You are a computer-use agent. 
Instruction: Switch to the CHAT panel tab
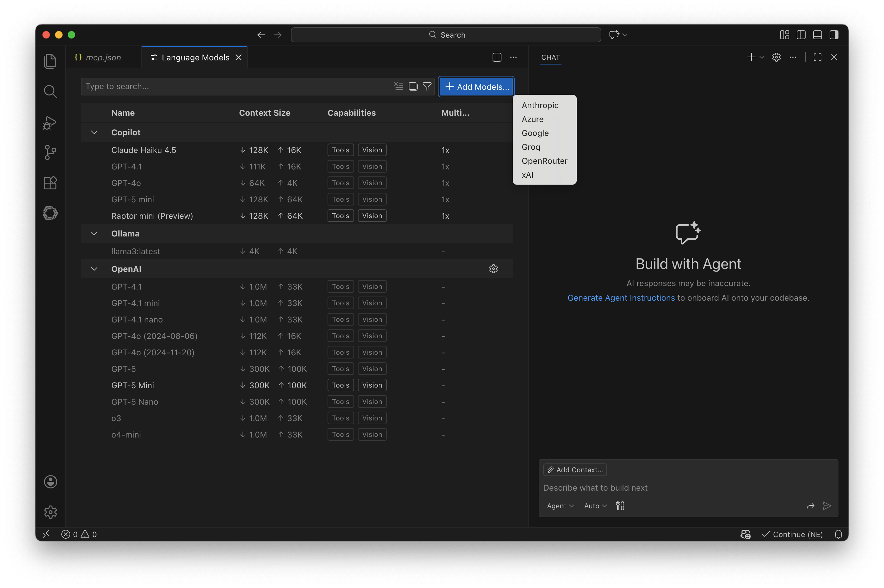point(550,57)
